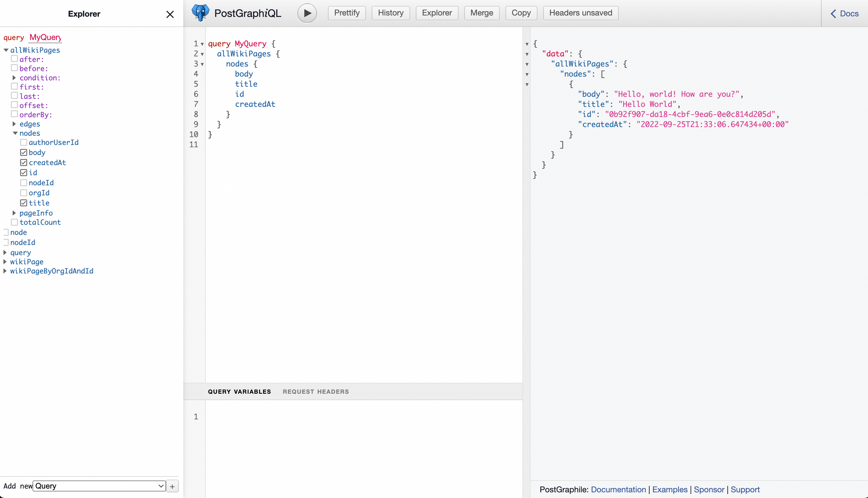The width and height of the screenshot is (868, 498).
Task: Expand the wikiPage field
Action: (x=5, y=262)
